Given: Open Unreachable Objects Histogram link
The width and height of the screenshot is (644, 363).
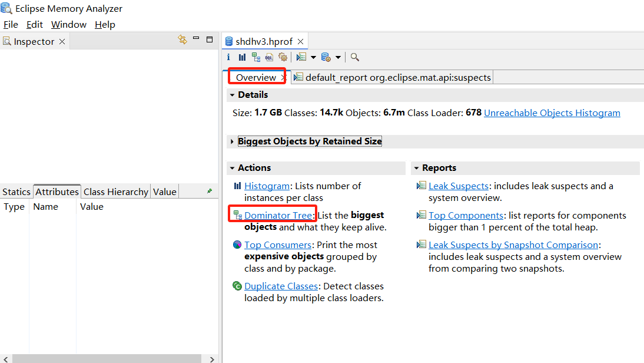Looking at the screenshot, I should click(552, 113).
